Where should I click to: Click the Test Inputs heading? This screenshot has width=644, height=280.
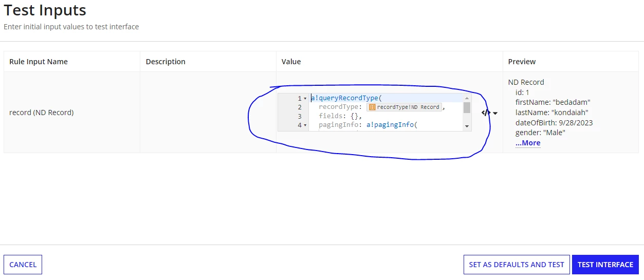click(x=45, y=10)
